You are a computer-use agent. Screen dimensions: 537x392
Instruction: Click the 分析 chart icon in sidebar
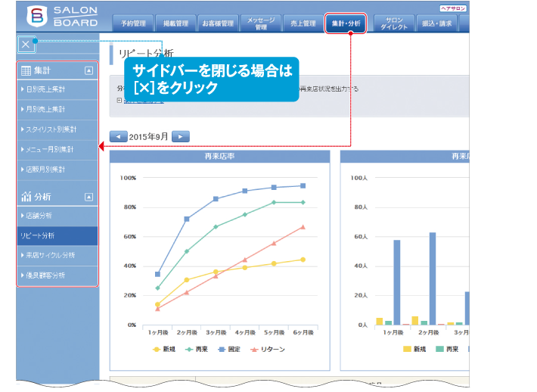(26, 197)
